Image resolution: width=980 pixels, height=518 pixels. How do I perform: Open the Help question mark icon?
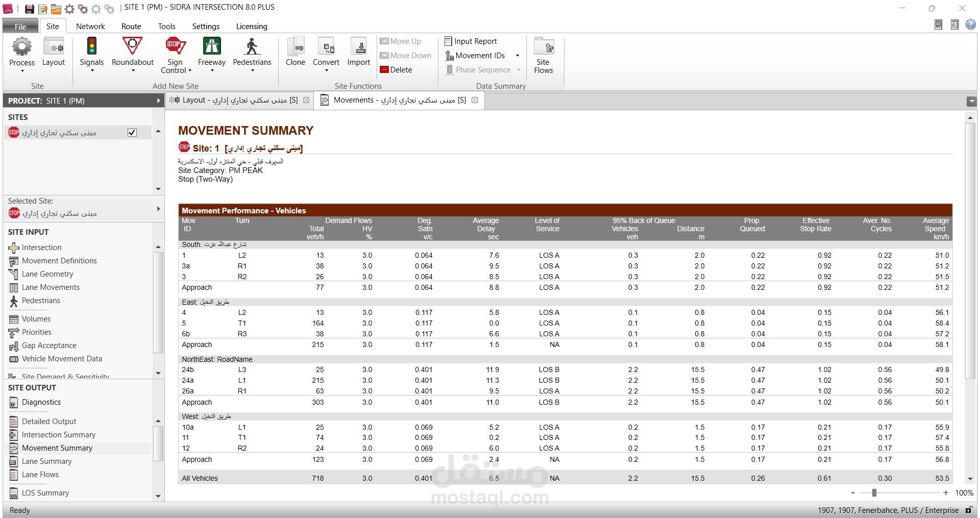pos(970,25)
